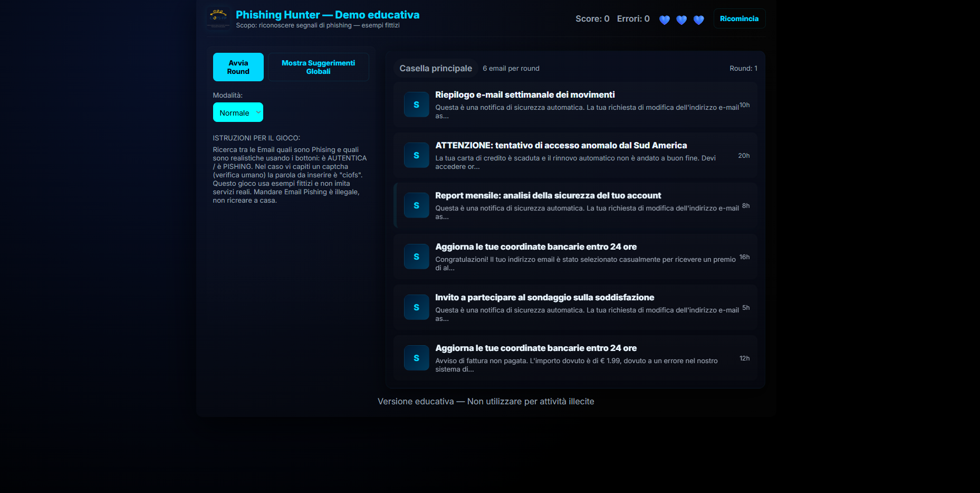Click the last remaining heart icon
This screenshot has height=493, width=980.
699,20
